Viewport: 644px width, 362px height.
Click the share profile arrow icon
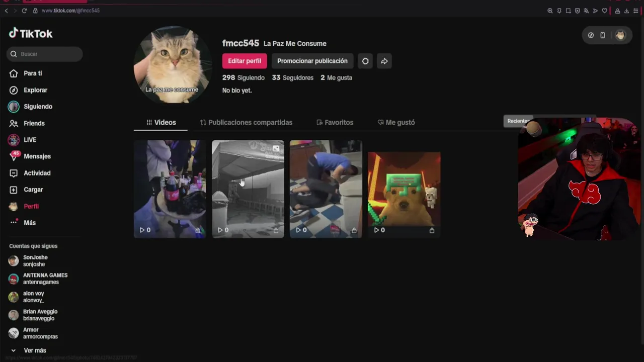click(384, 61)
